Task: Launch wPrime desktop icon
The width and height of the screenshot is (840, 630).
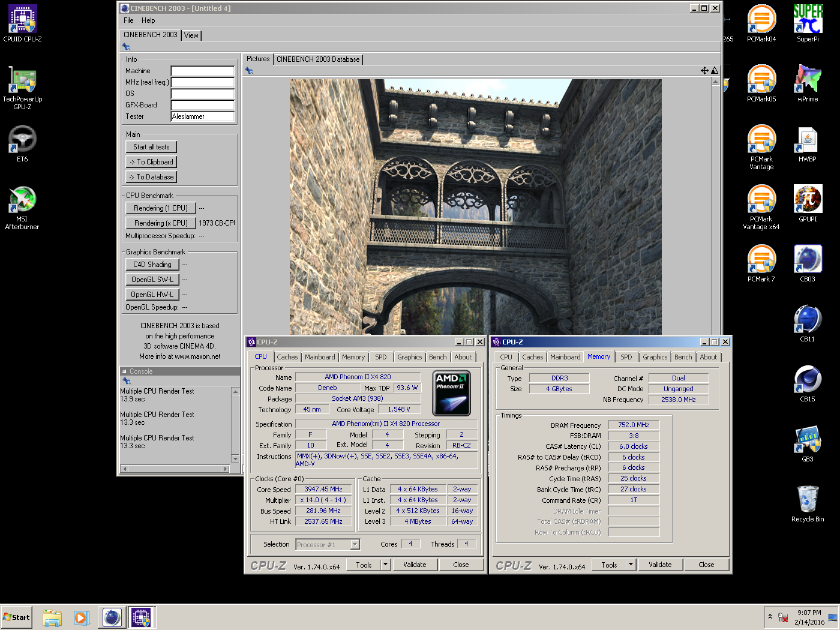Action: pos(808,83)
